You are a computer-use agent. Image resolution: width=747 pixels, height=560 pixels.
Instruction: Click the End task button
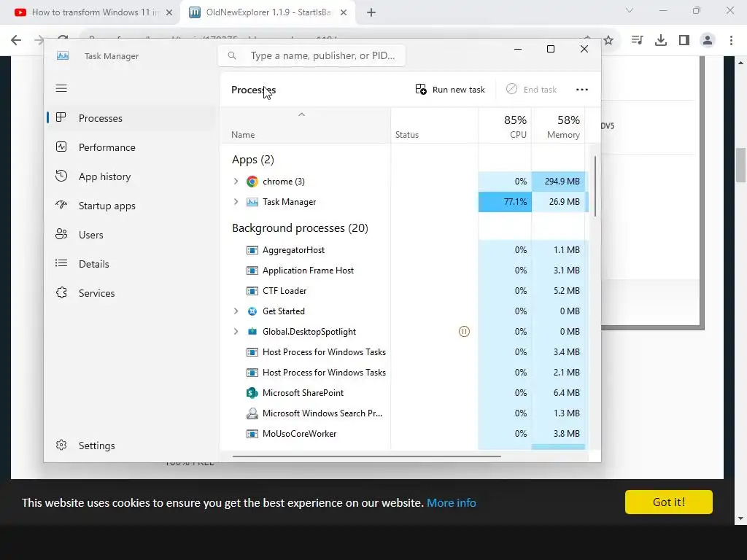tap(531, 90)
